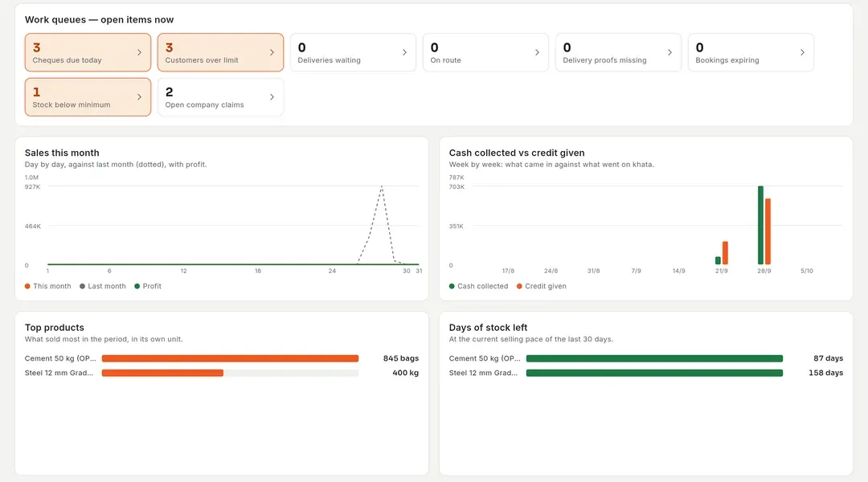868x482 pixels.
Task: Toggle the This month legend entry
Action: coord(47,286)
